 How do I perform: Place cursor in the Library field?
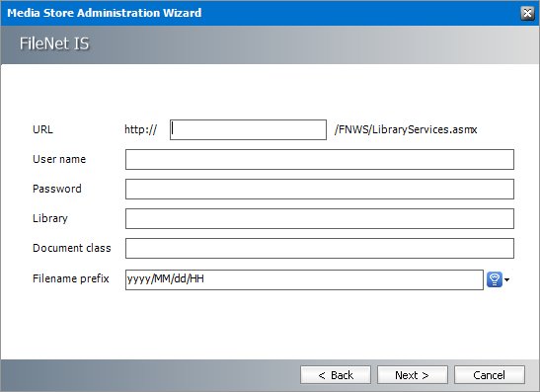320,219
